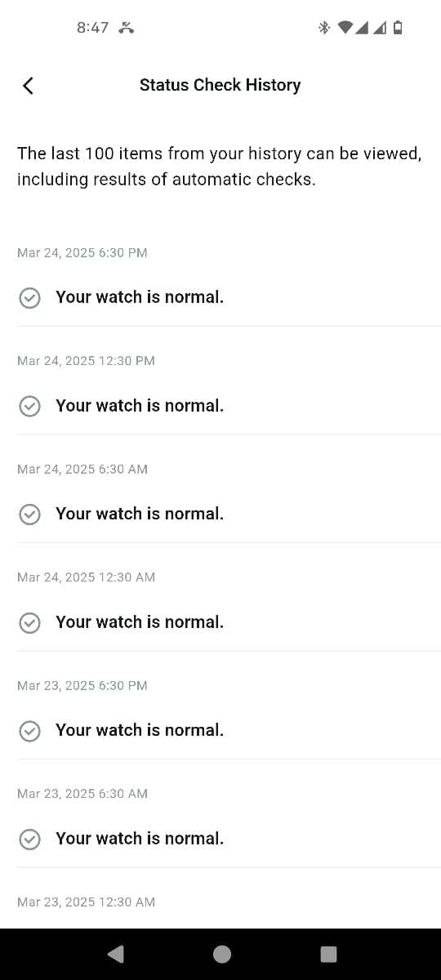Tap check icon for Mar 24 12:30 PM
The image size is (441, 980).
[29, 406]
